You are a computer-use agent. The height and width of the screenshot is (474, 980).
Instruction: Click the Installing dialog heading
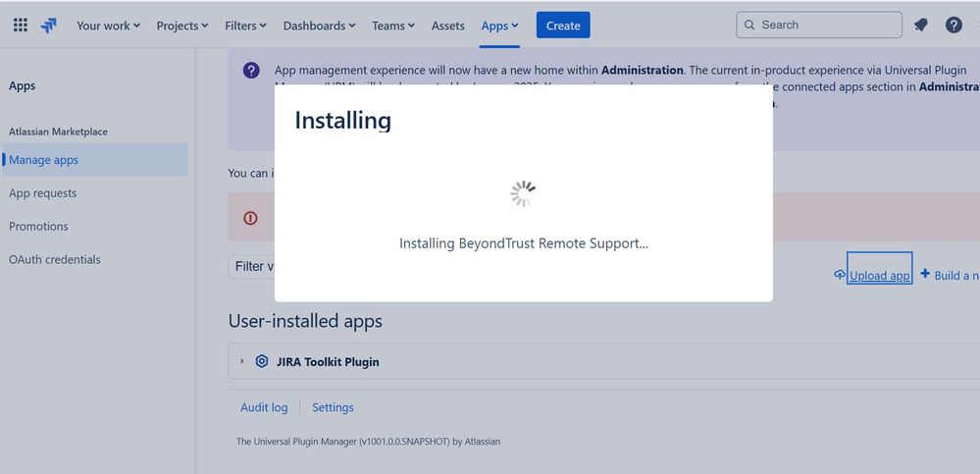pos(342,120)
